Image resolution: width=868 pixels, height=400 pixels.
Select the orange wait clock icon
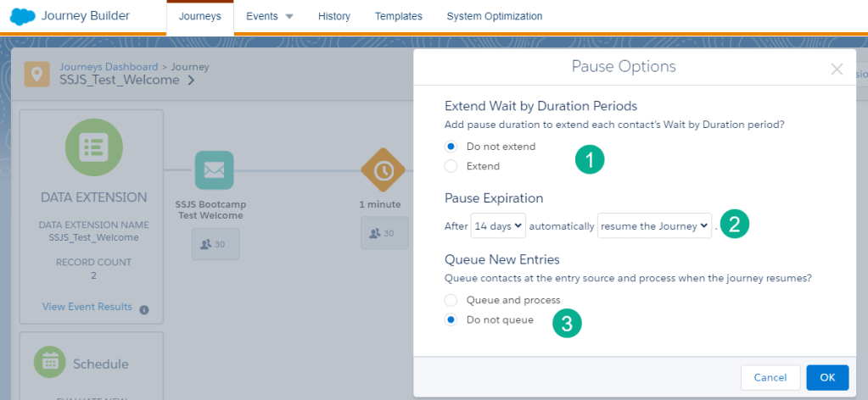[384, 170]
